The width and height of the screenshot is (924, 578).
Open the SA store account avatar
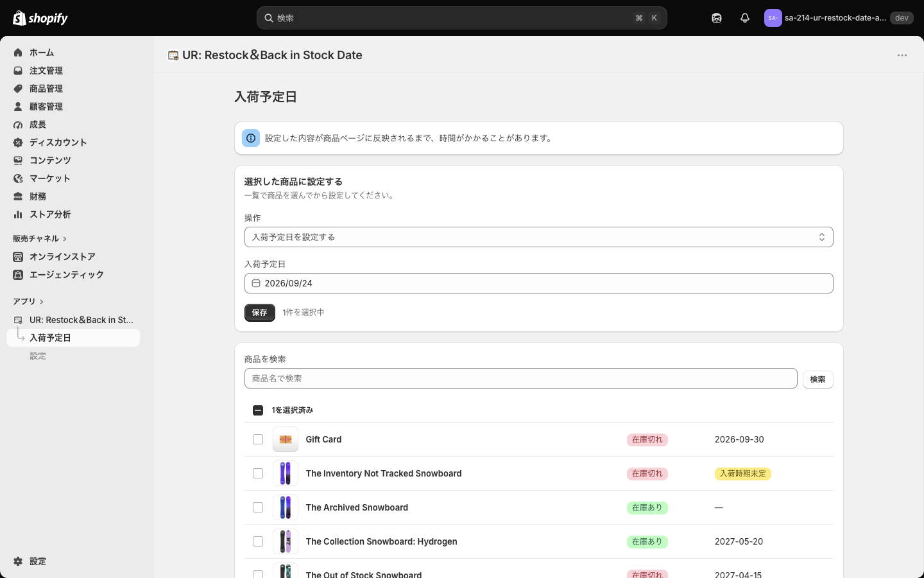773,18
